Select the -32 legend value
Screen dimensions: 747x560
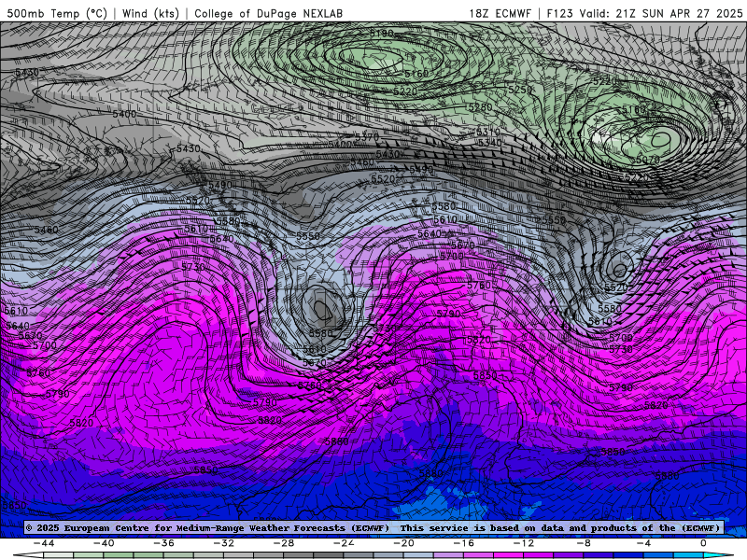223,543
